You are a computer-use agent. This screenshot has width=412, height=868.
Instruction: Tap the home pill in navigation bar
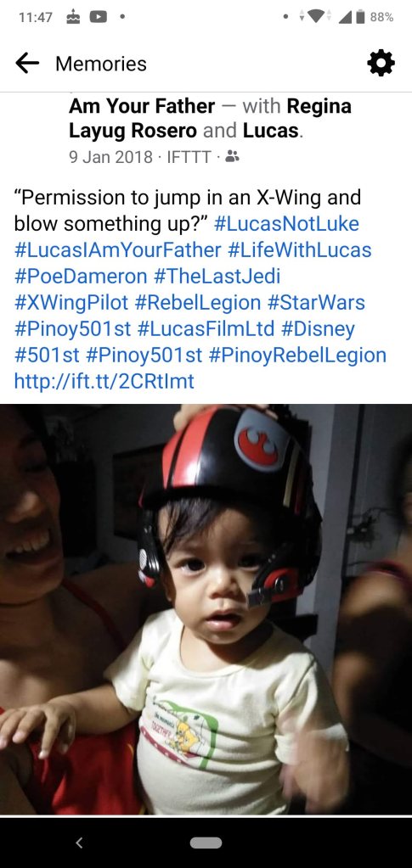206,843
